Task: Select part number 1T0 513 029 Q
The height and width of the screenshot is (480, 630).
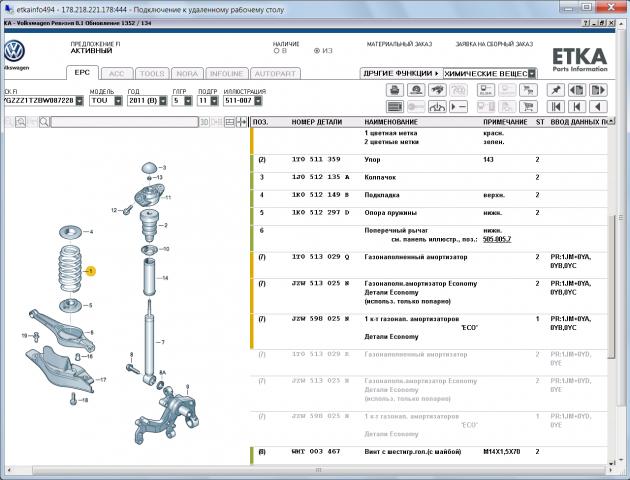Action: pos(320,257)
